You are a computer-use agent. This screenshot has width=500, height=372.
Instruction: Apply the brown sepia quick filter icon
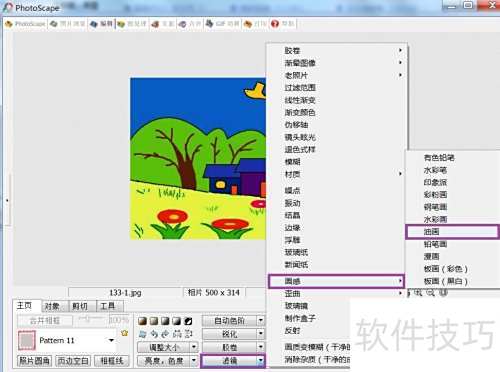pos(143,321)
